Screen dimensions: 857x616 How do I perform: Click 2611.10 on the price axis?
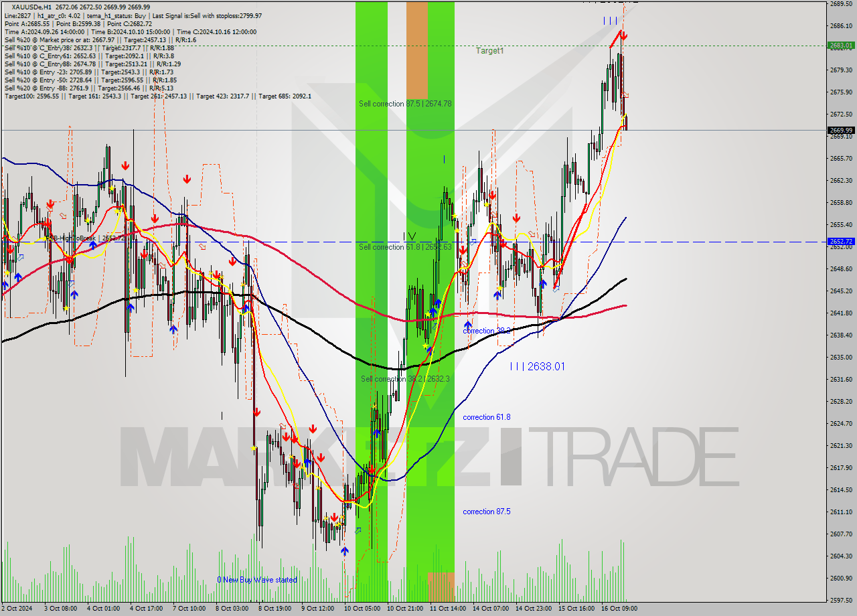841,512
